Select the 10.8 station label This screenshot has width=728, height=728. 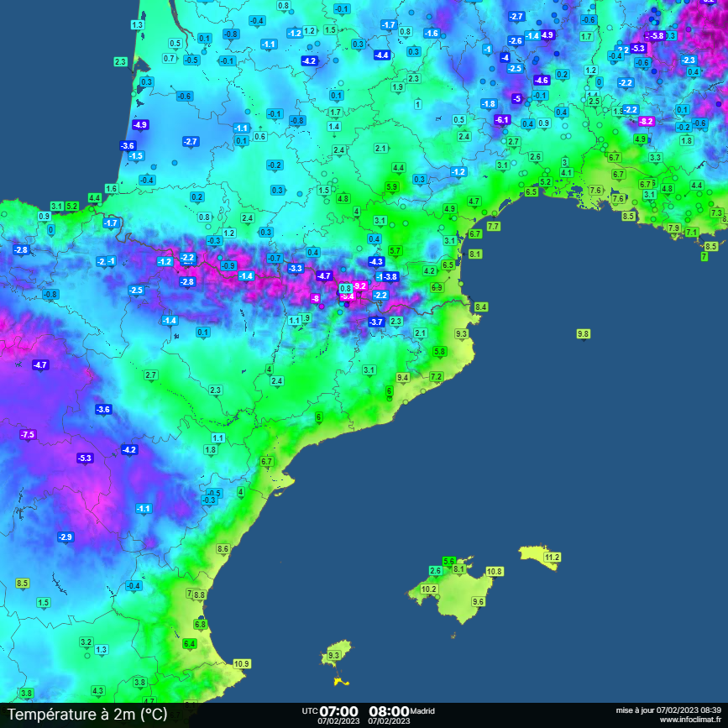(495, 572)
